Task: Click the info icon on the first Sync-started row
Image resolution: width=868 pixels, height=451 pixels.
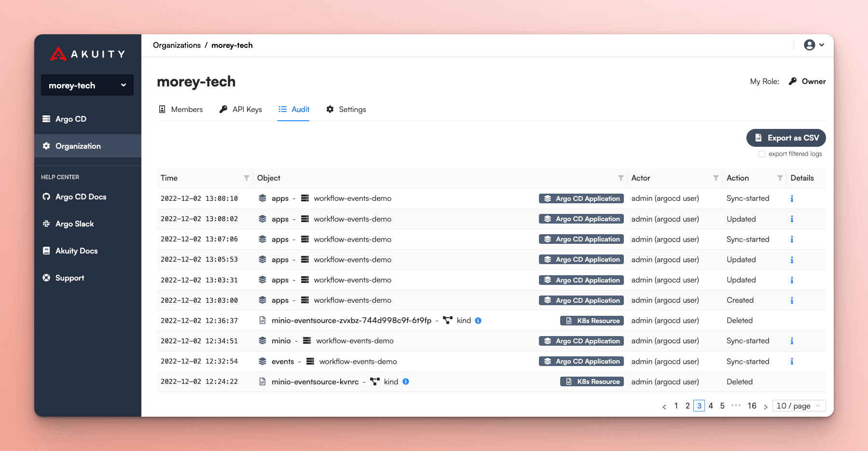Action: point(791,198)
